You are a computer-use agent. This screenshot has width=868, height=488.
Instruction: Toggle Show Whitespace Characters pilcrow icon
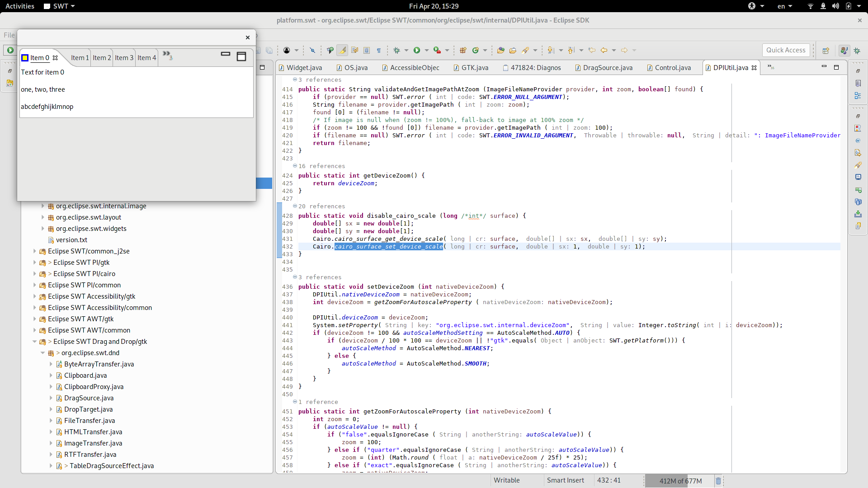[x=379, y=50]
